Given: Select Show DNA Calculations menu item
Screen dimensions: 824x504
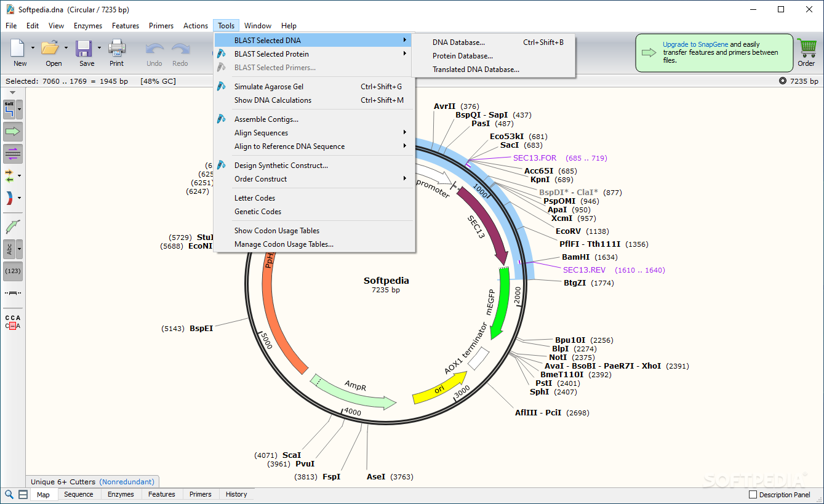Looking at the screenshot, I should [314, 100].
